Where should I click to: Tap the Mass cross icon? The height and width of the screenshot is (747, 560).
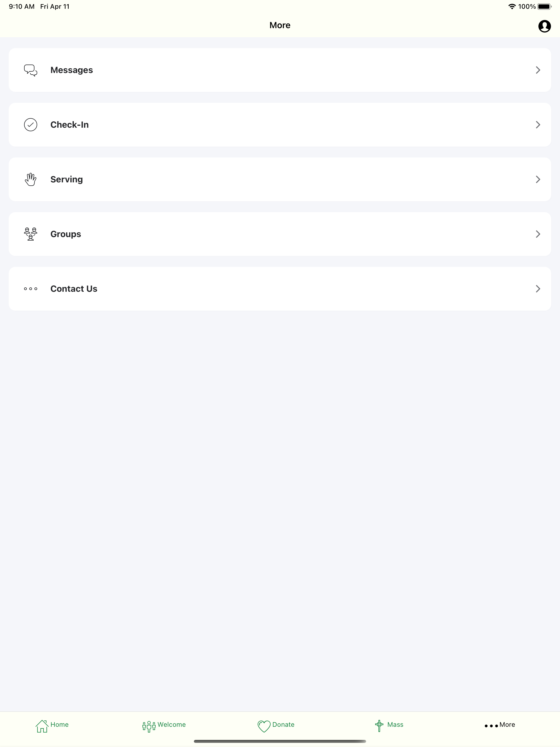(x=379, y=726)
